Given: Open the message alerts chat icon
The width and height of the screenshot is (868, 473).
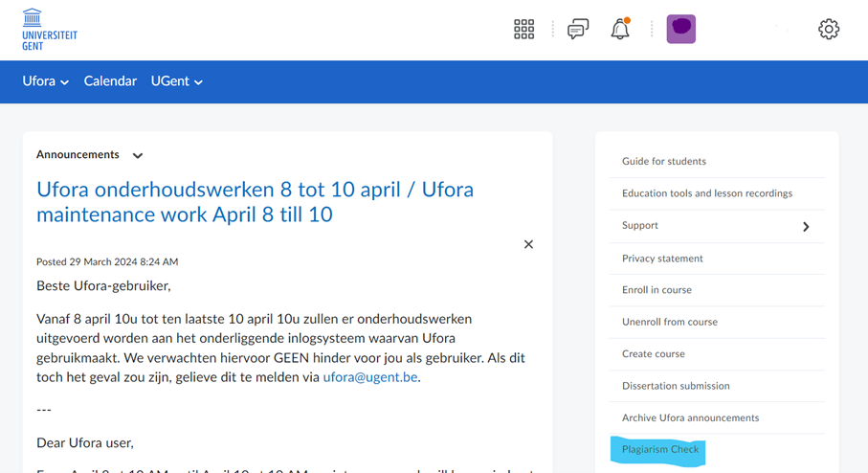Looking at the screenshot, I should (x=578, y=30).
